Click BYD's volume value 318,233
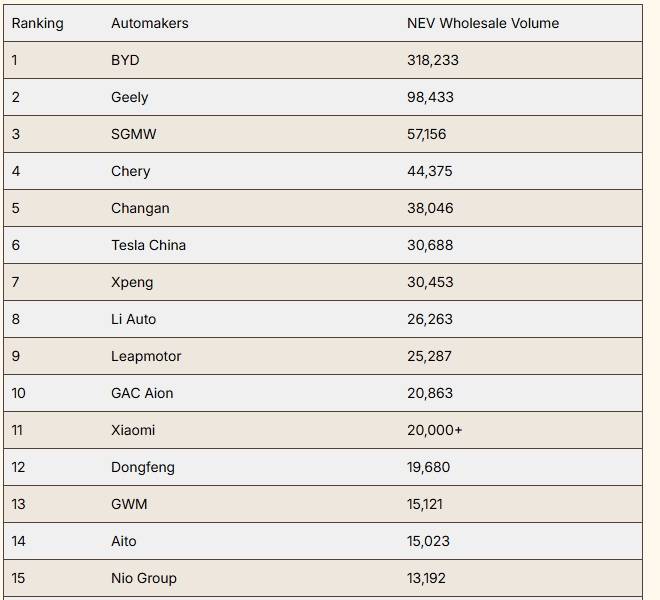Viewport: 660px width, 600px height. 433,60
